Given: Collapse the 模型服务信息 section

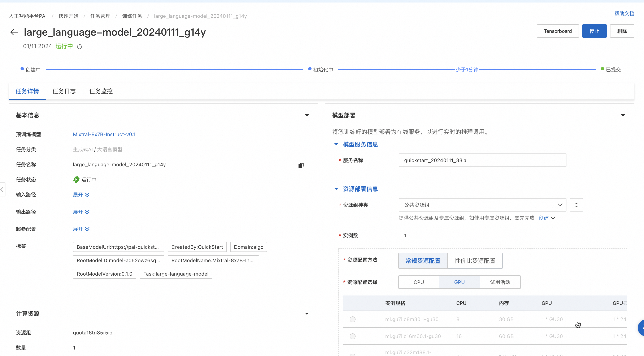Looking at the screenshot, I should click(336, 144).
